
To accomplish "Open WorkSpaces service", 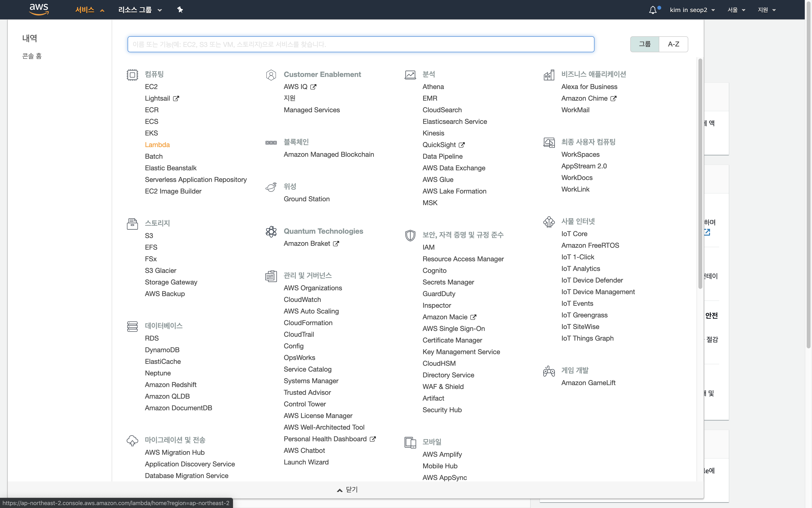I will 580,155.
